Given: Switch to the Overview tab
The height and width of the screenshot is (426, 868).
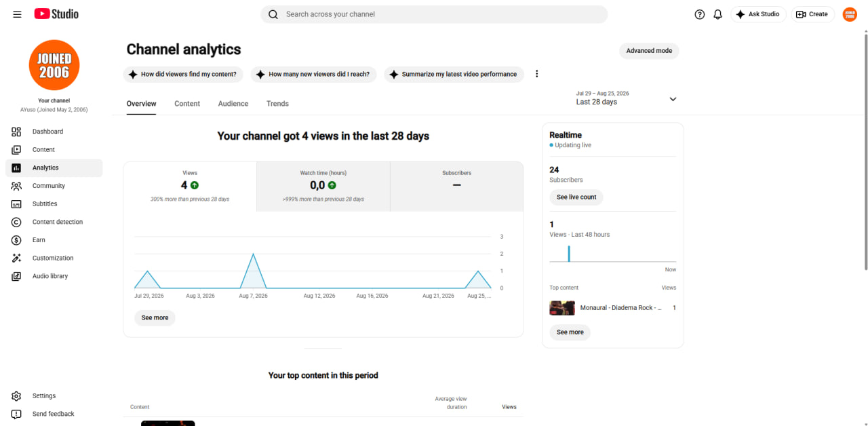Looking at the screenshot, I should point(141,104).
